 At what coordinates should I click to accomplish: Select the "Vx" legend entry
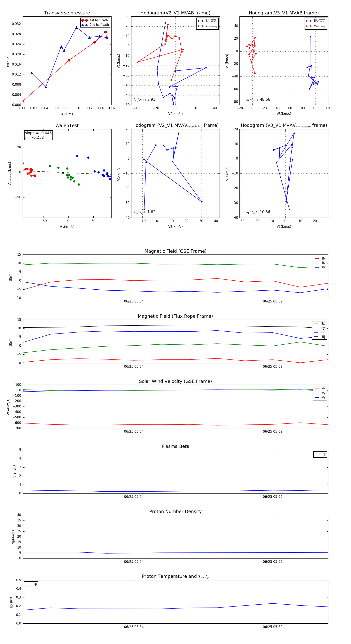pos(320,389)
